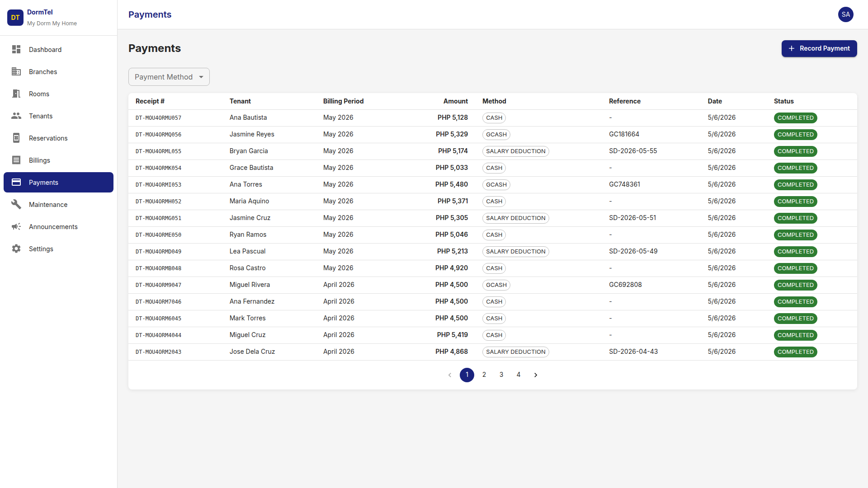This screenshot has height=488, width=868.
Task: Go to page 3
Action: pyautogui.click(x=501, y=375)
